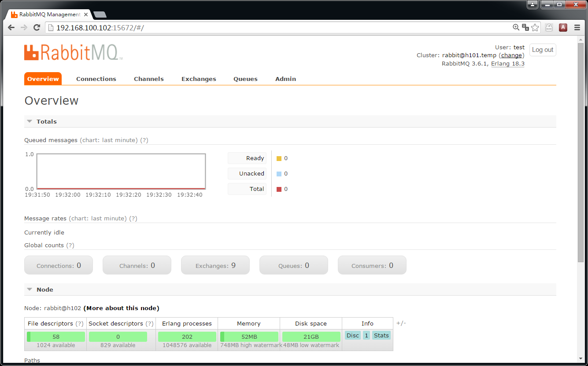
Task: Click the Erlang 18.3 version text
Action: point(508,64)
